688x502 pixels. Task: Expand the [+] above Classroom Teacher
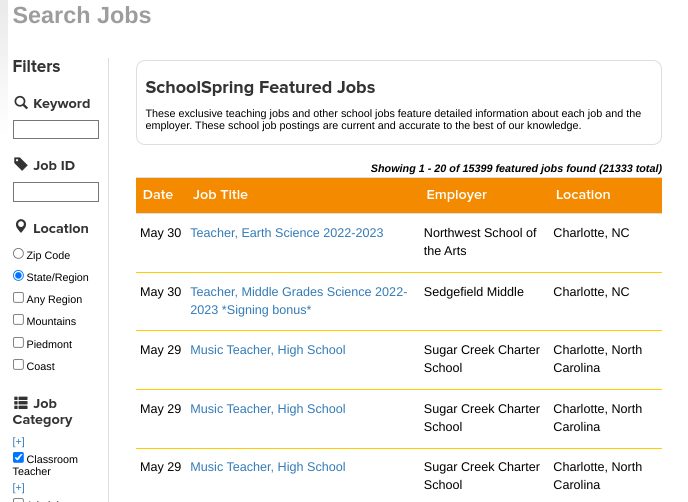point(18,442)
